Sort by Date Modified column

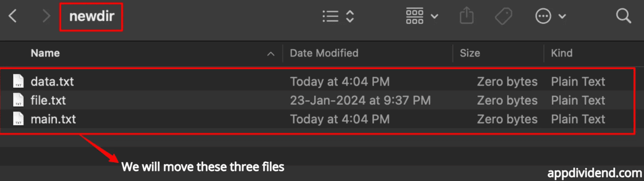324,53
